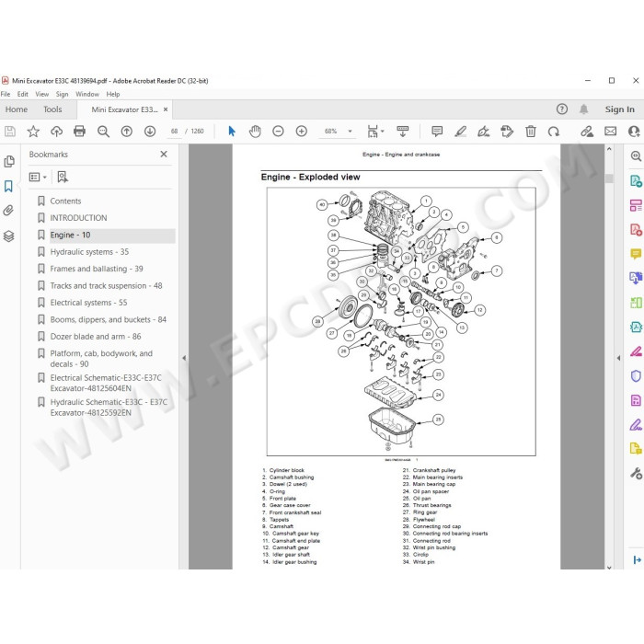Click the vertical scrollbar up arrow
Image resolution: width=644 pixels, height=644 pixels.
609,149
